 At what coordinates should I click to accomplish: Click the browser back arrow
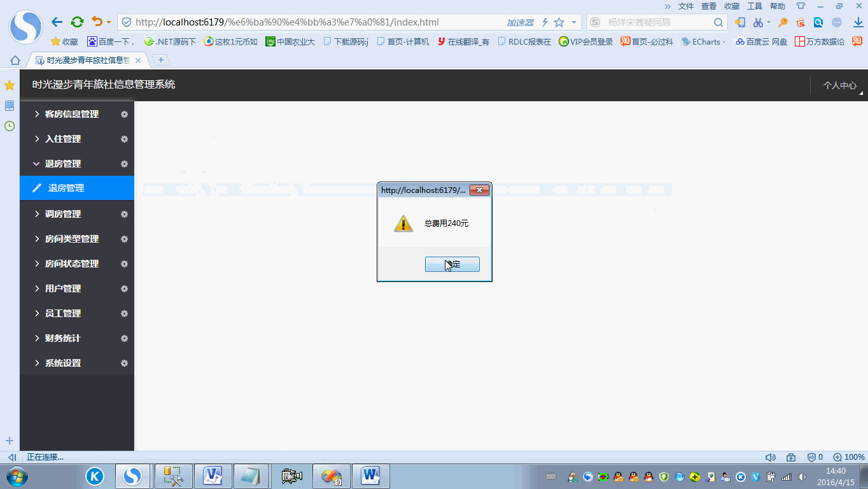pyautogui.click(x=57, y=22)
